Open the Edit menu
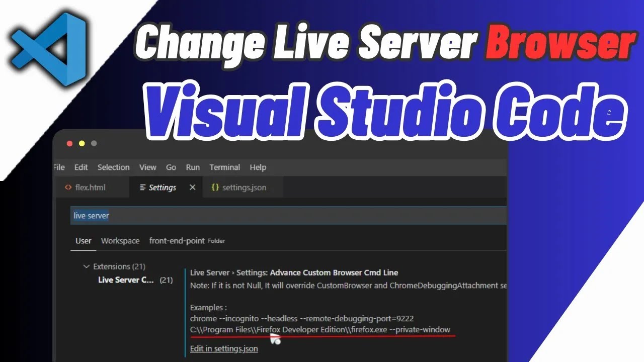This screenshot has height=362, width=644. click(x=81, y=167)
